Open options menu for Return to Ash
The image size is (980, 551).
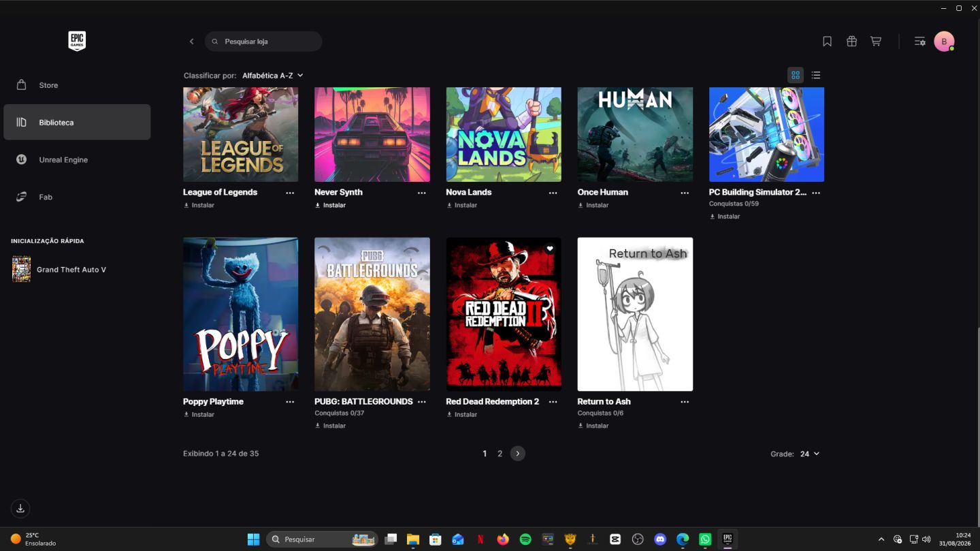click(685, 402)
